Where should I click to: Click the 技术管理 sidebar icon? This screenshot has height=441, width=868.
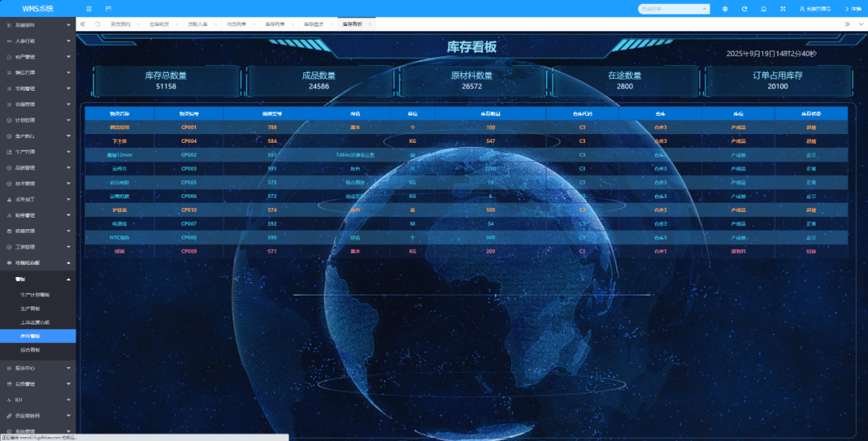click(9, 184)
